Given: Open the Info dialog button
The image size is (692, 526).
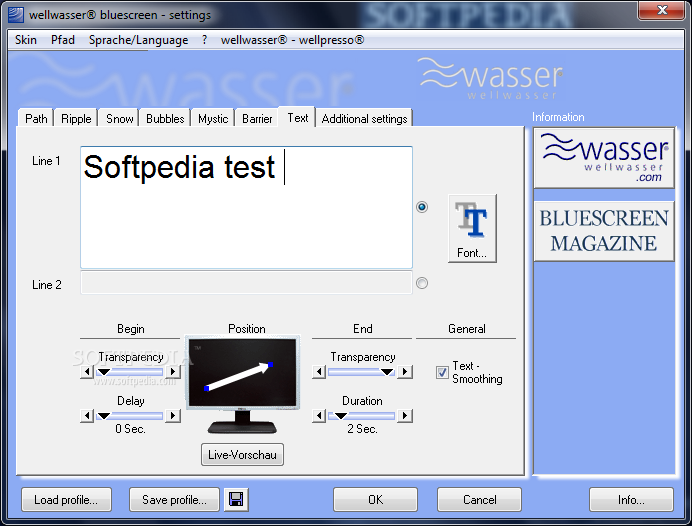Looking at the screenshot, I should pos(631,500).
